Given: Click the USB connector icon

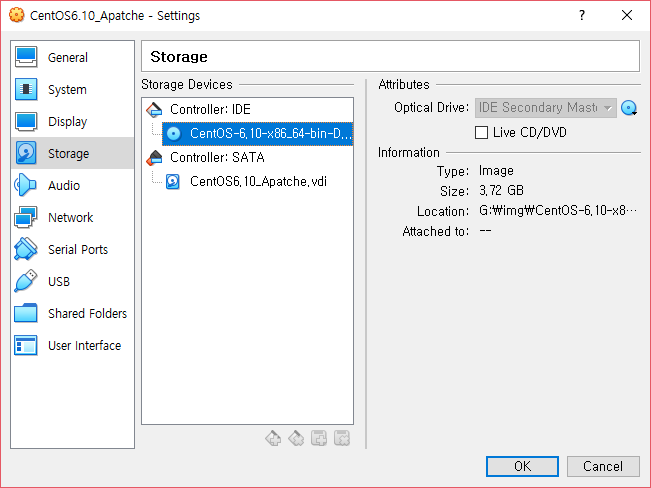Looking at the screenshot, I should click(26, 281).
